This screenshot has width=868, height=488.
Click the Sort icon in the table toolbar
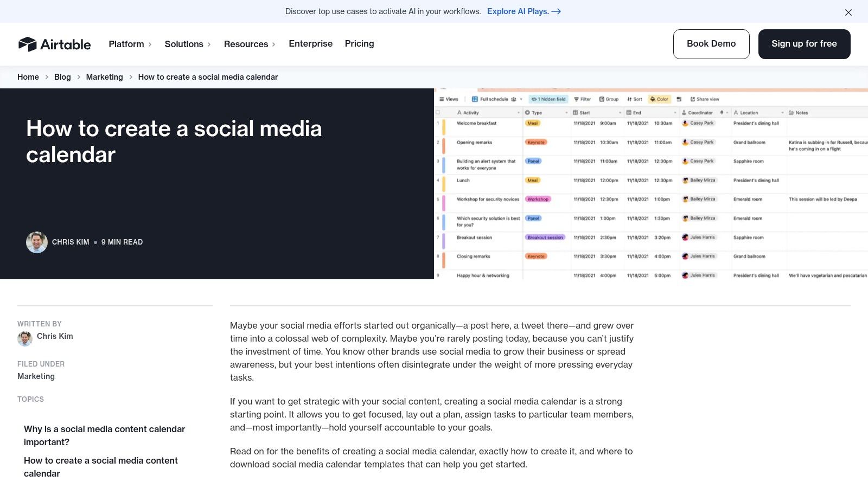coord(629,99)
